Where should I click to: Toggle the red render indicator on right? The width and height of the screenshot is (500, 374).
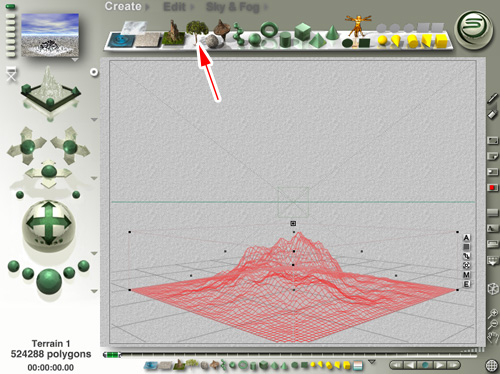(492, 188)
